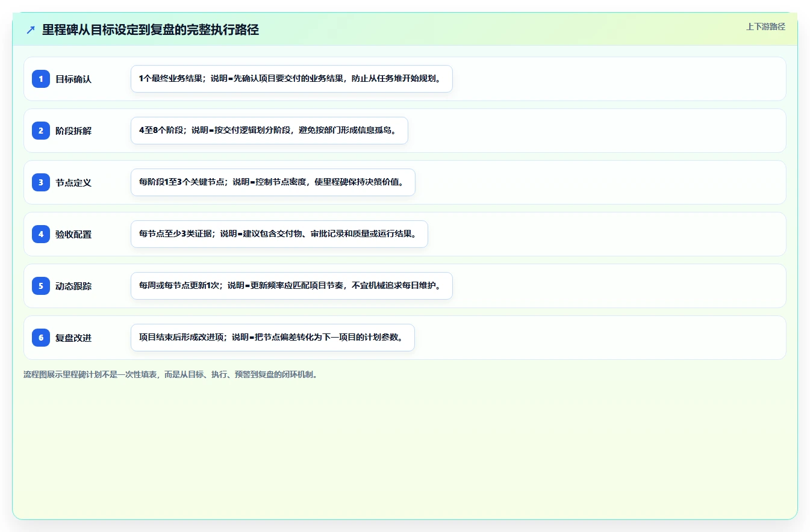The height and width of the screenshot is (532, 810).
Task: Click the step 5 number badge
Action: tap(41, 286)
